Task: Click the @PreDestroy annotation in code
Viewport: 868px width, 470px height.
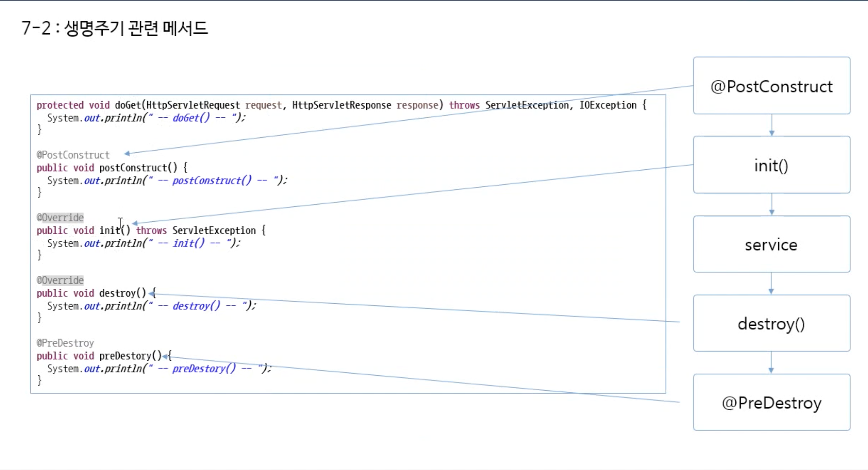Action: 65,343
